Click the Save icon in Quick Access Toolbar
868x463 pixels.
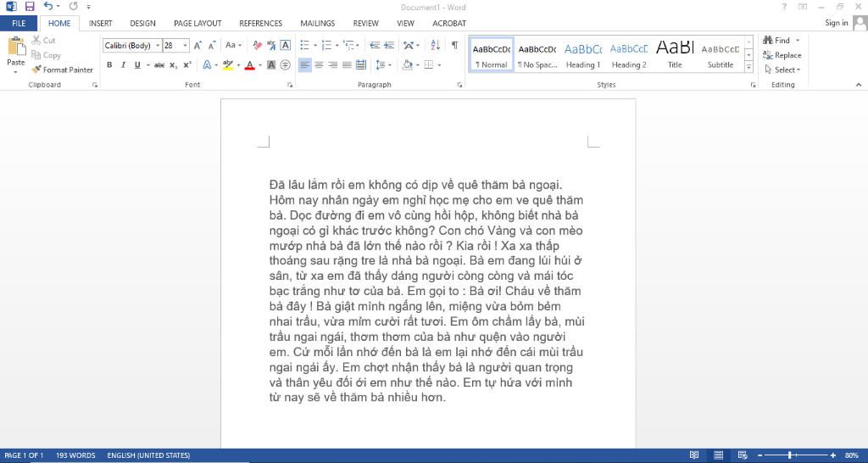click(30, 7)
